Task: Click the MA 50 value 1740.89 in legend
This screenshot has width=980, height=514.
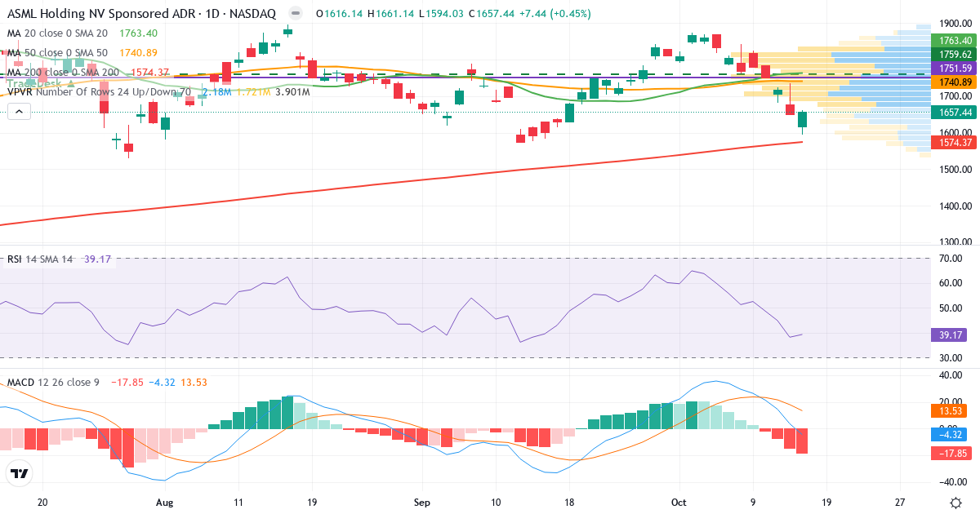Action: pos(138,53)
